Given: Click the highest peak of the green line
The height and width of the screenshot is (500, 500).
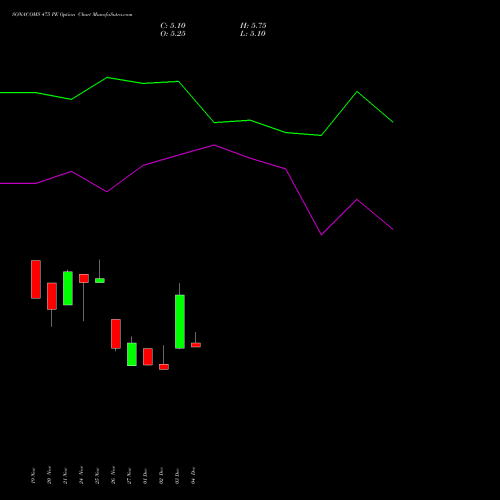Looking at the screenshot, I should 107,77.
